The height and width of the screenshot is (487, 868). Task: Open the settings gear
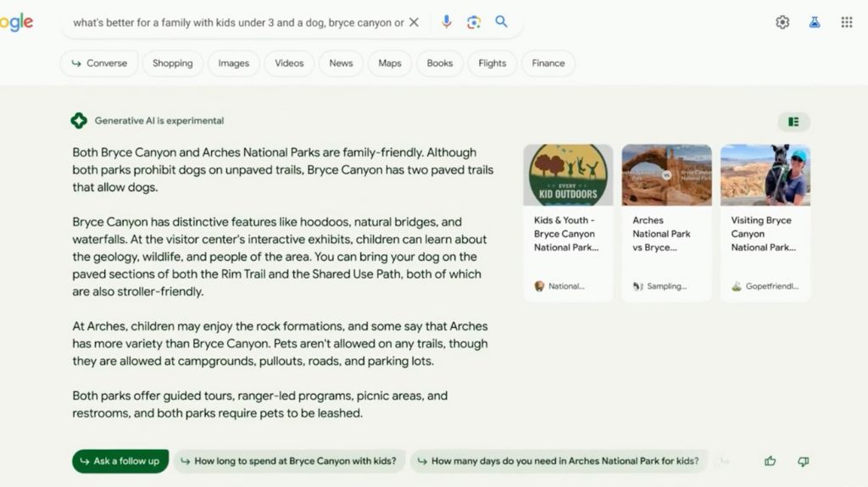[x=782, y=22]
